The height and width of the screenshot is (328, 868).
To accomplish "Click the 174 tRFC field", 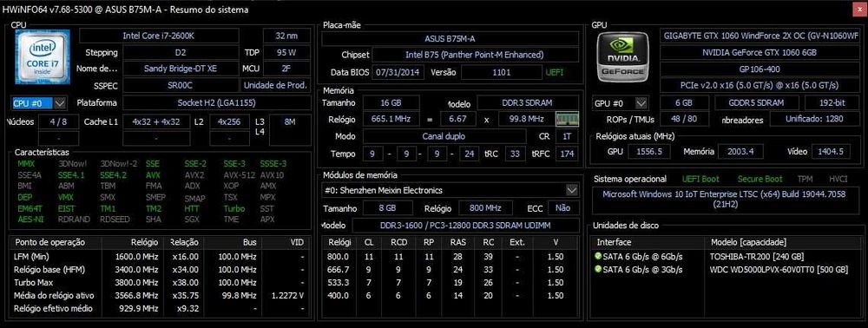I will point(567,154).
